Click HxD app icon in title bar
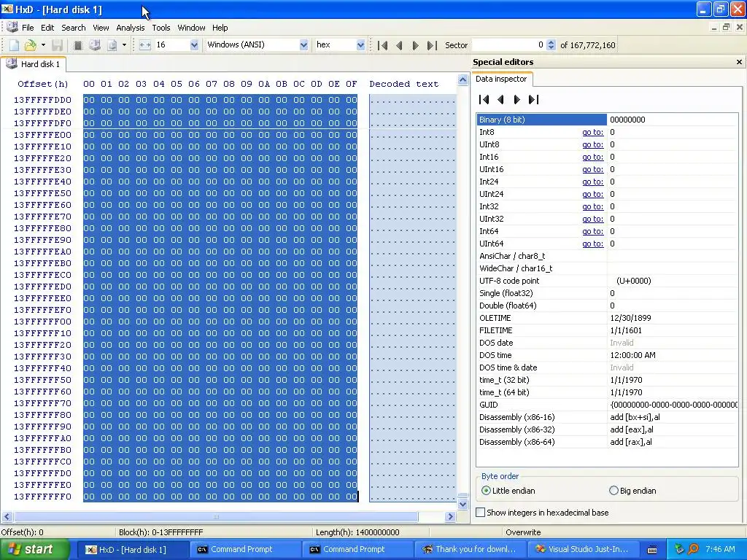The image size is (747, 560). click(x=7, y=9)
